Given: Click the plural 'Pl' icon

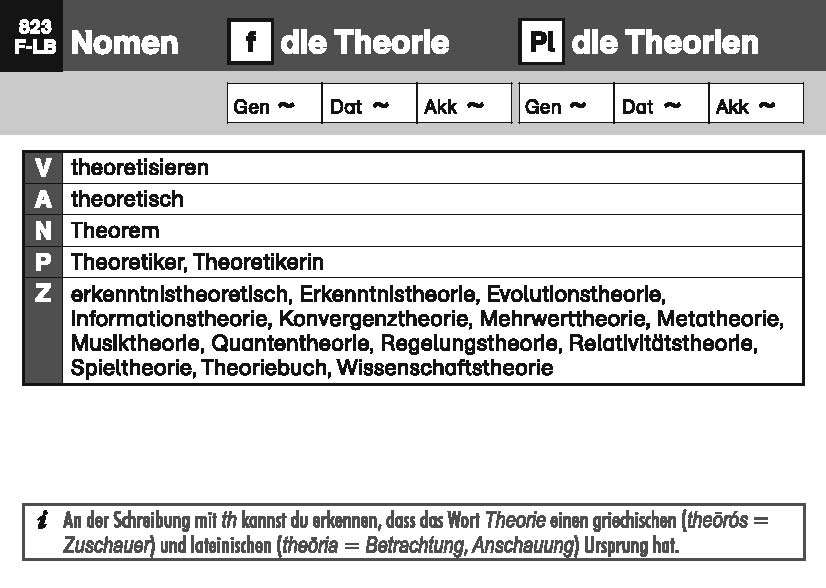Looking at the screenshot, I should click(x=541, y=42).
